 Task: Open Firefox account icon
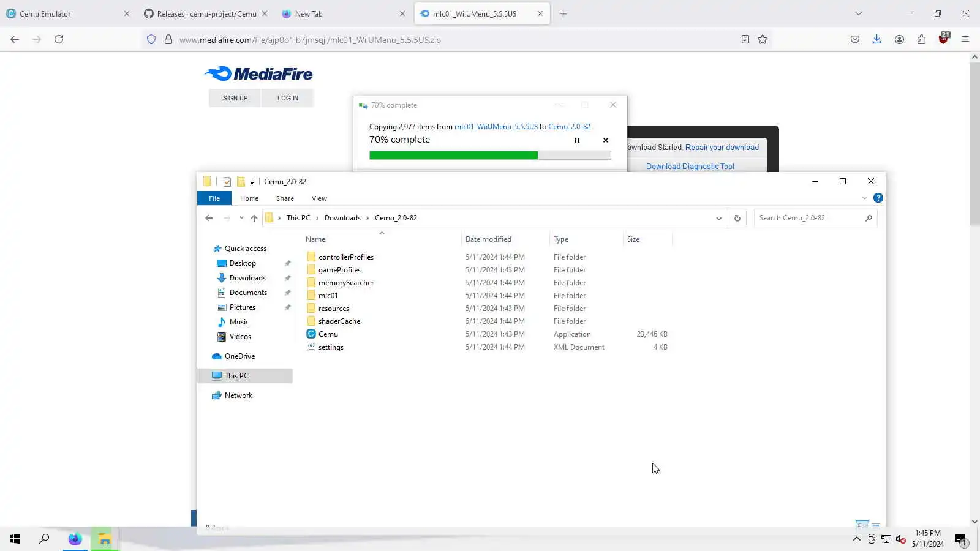(899, 39)
